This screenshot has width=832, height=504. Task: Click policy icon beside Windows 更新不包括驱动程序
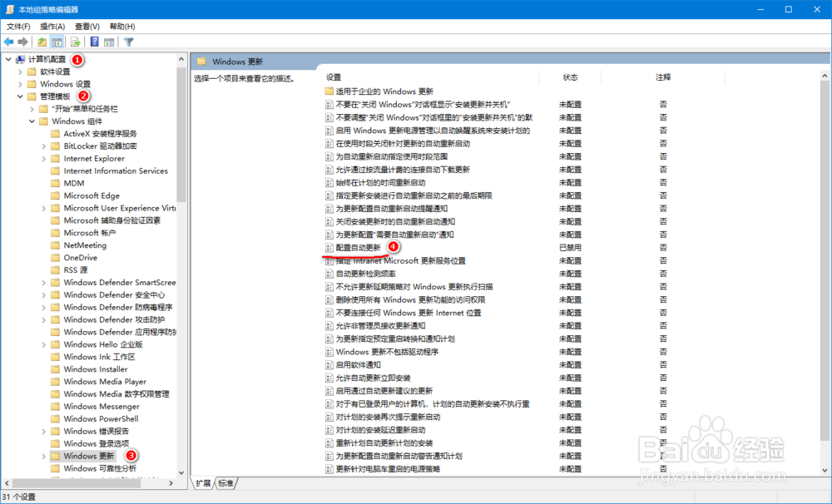click(x=329, y=352)
